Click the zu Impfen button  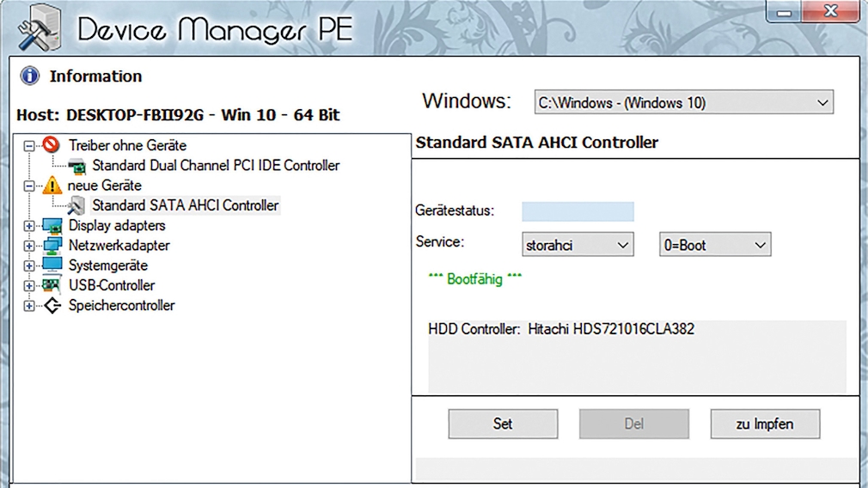coord(764,424)
